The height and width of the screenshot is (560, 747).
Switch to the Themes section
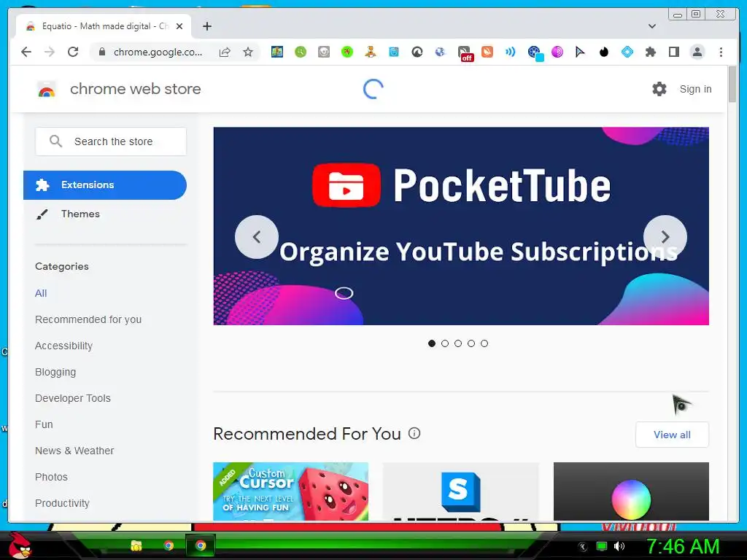80,214
